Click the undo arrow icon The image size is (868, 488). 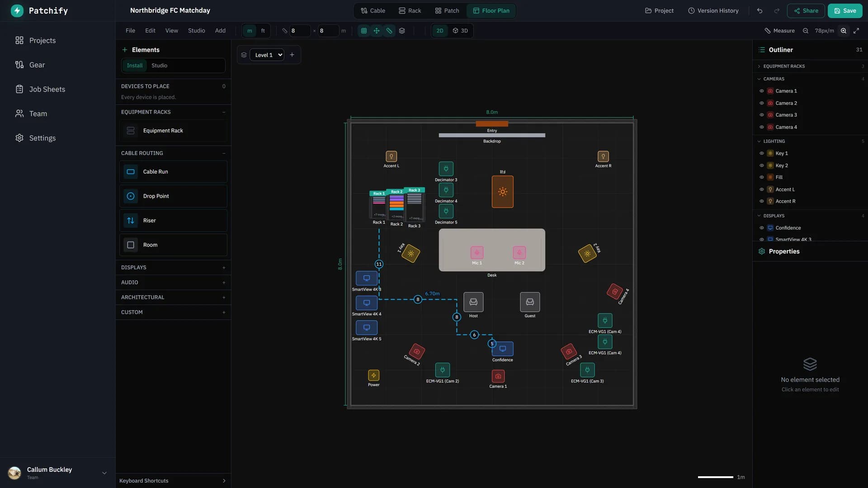click(x=759, y=11)
